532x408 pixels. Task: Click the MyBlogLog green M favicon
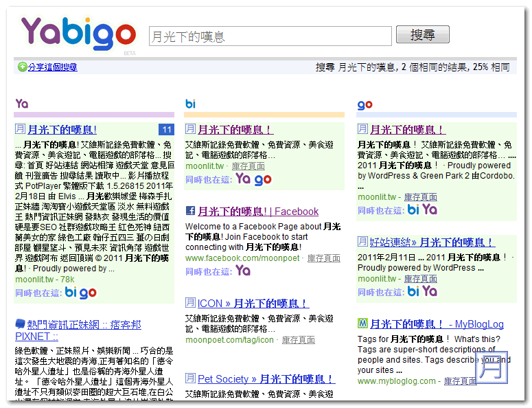[362, 324]
